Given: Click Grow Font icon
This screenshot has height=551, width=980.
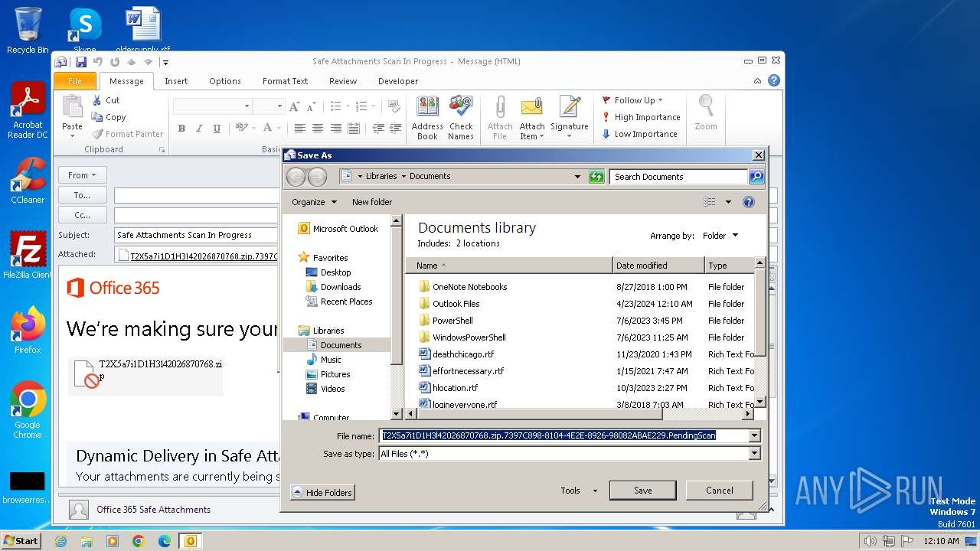Looking at the screenshot, I should (294, 106).
